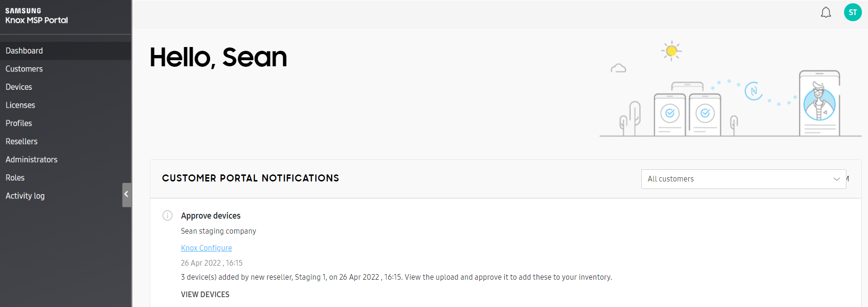Image resolution: width=868 pixels, height=307 pixels.
Task: Click the VIEW DEVICES button
Action: tap(205, 294)
